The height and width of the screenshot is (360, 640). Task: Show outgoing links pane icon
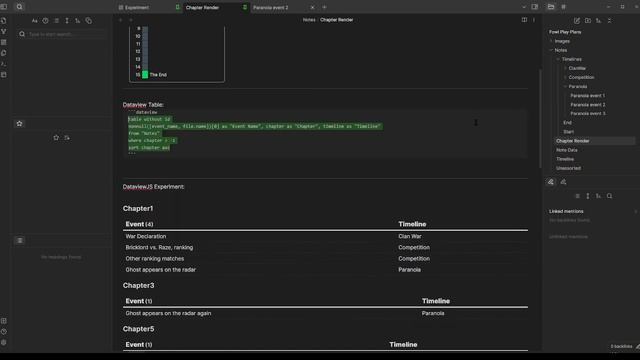tap(563, 182)
